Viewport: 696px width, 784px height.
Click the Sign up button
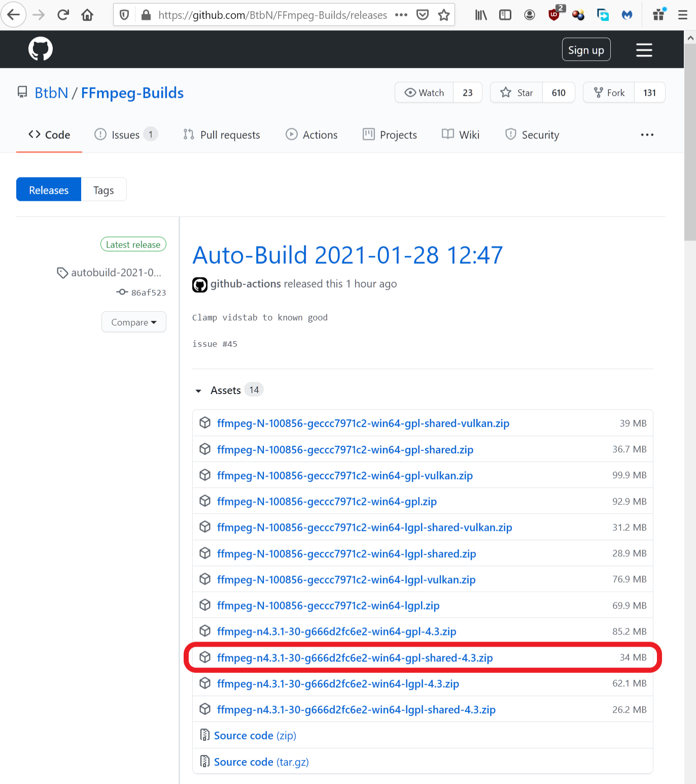[586, 50]
